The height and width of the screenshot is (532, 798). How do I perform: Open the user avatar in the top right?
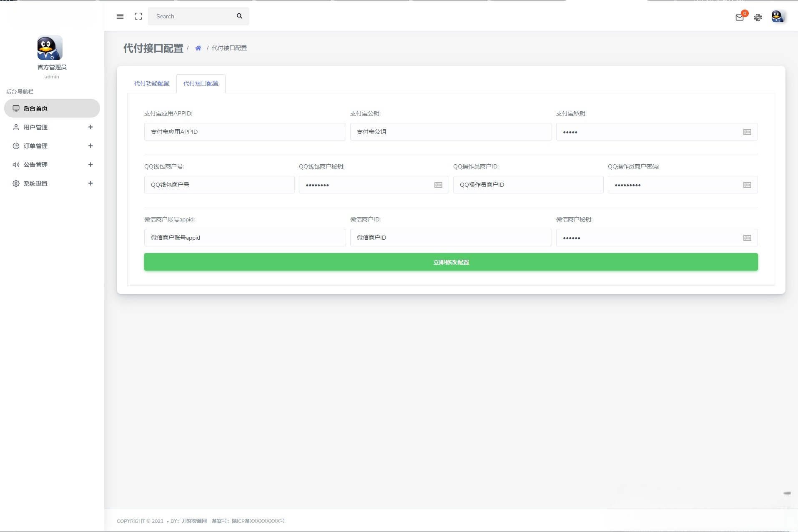click(777, 17)
